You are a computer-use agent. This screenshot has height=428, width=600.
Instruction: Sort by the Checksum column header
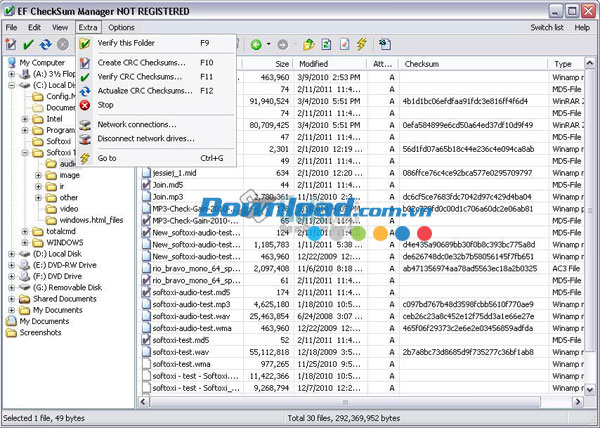473,64
